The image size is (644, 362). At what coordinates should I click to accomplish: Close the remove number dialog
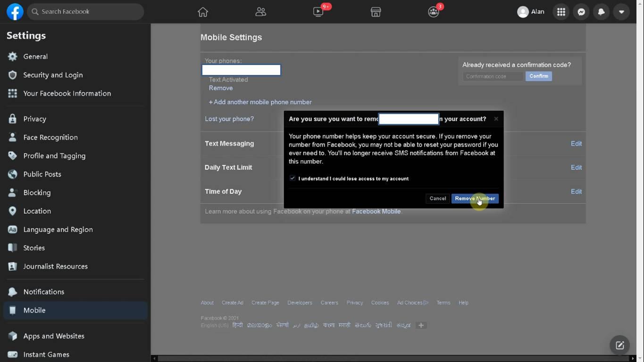click(496, 119)
